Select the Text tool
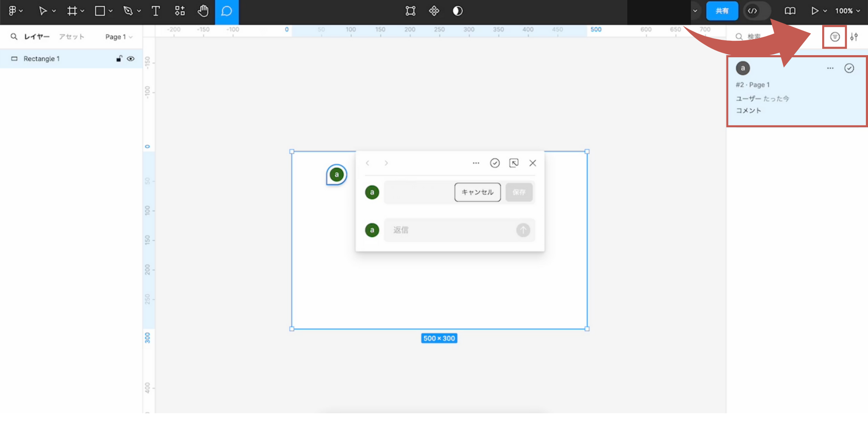Screen dimensions: 868x423 [x=156, y=11]
